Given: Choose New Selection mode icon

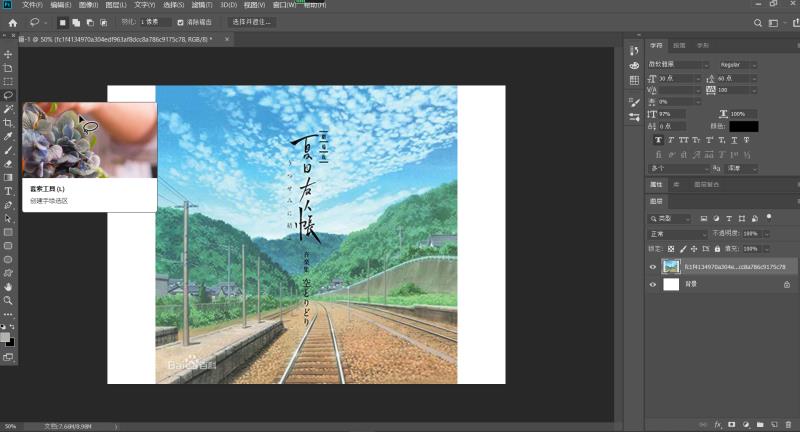Looking at the screenshot, I should tap(62, 22).
